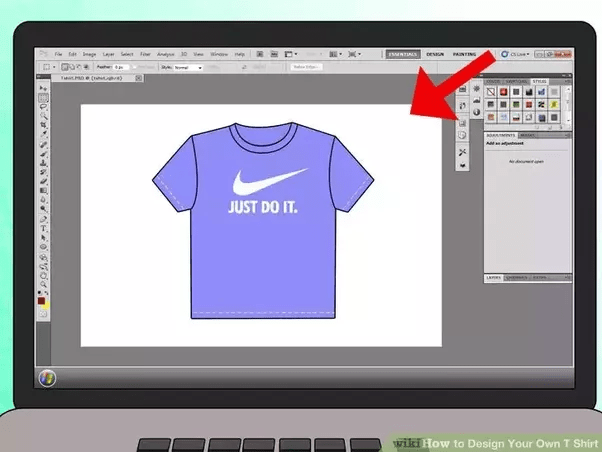
Task: Toggle Quick Mask mode at toolbox bottom
Action: (43, 314)
